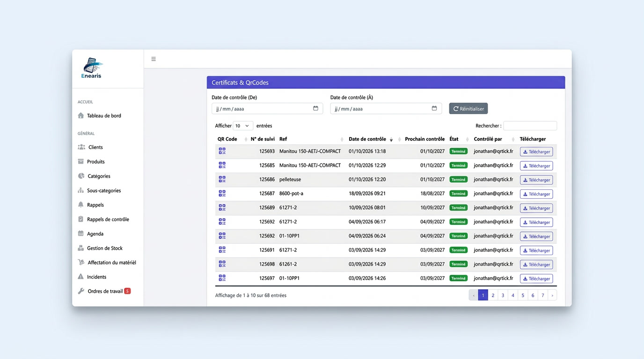Sort by Prochain contrôle column
The height and width of the screenshot is (359, 644).
[424, 139]
